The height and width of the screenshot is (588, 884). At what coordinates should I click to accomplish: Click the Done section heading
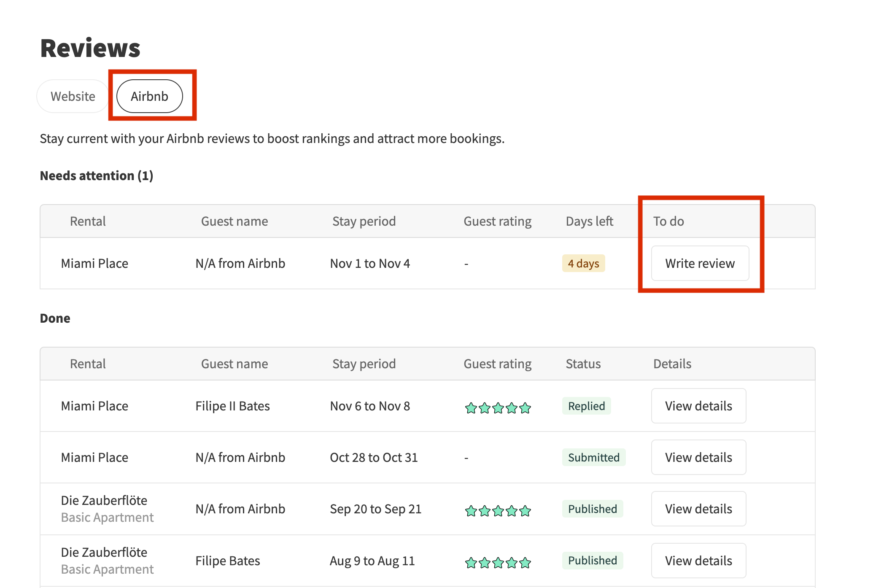coord(55,318)
